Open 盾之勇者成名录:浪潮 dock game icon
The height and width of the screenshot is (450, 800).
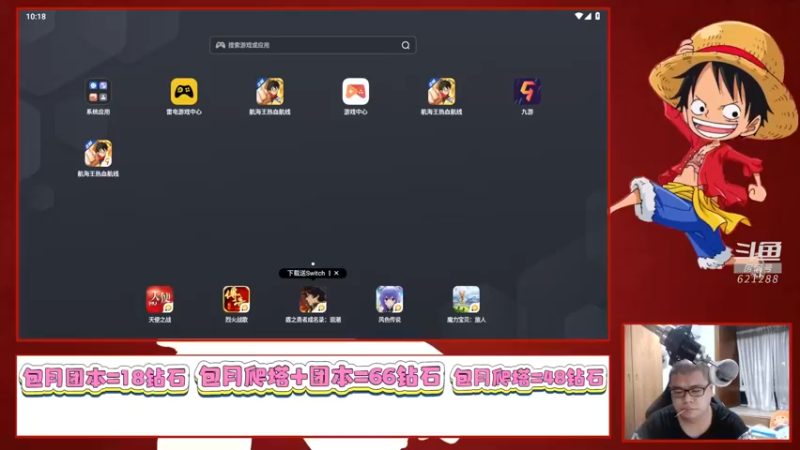pyautogui.click(x=313, y=299)
